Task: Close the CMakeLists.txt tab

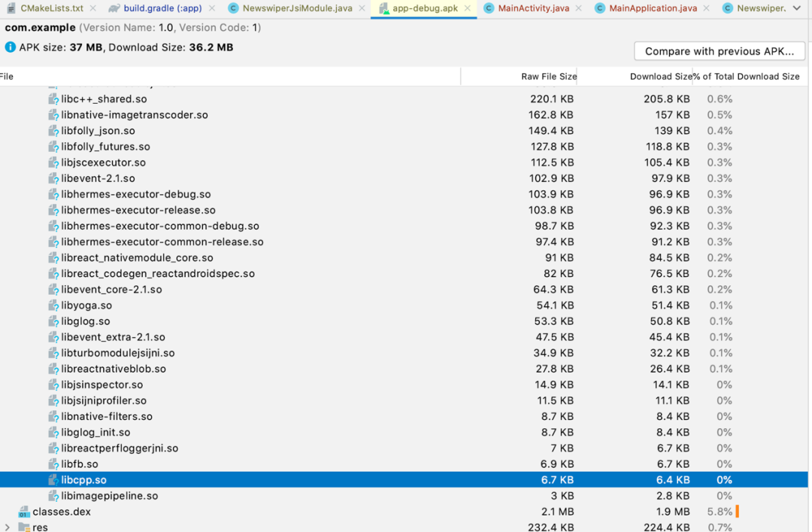Action: 93,8
